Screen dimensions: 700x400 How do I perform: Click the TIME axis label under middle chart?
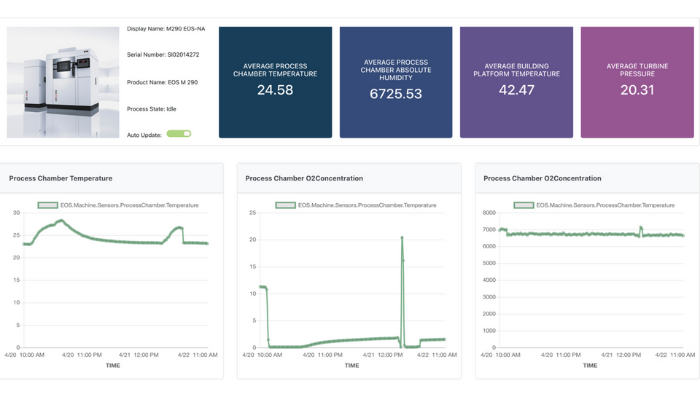352,365
